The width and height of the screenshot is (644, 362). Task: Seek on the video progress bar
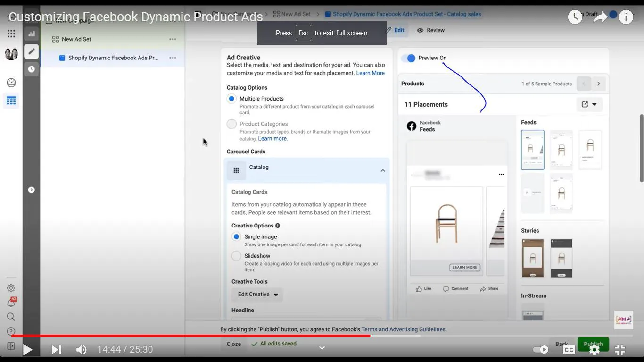click(322, 336)
